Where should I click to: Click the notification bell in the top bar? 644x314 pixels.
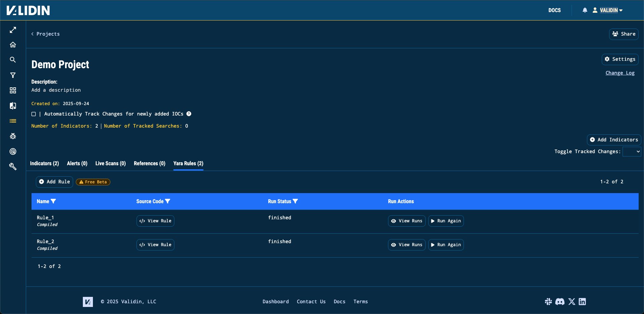[x=585, y=10]
